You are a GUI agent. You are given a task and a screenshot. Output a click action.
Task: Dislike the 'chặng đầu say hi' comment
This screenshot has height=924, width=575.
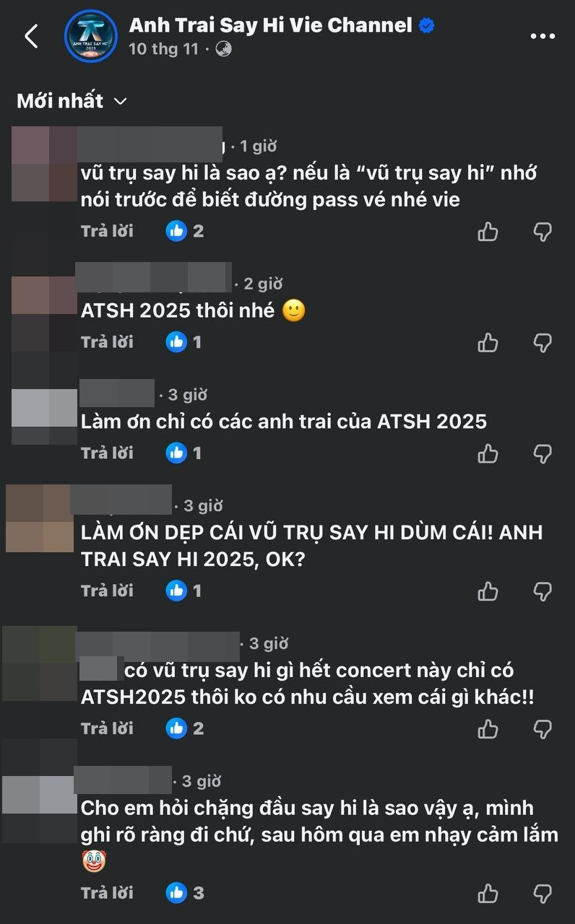click(x=542, y=893)
